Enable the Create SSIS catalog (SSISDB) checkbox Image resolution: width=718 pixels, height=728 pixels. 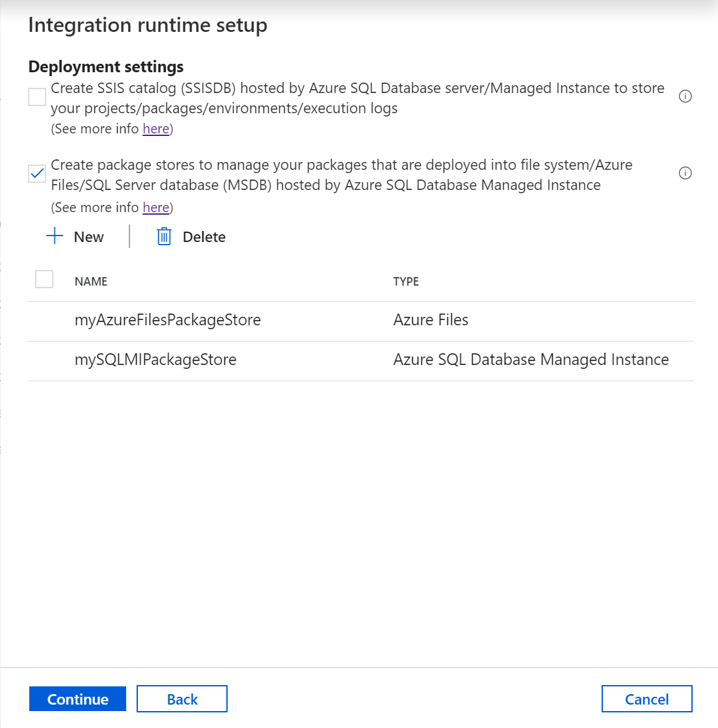coord(36,96)
